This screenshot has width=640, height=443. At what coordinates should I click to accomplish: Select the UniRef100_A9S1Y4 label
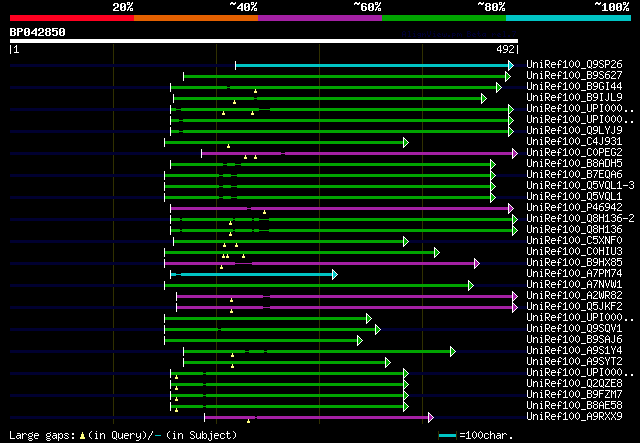574,350
